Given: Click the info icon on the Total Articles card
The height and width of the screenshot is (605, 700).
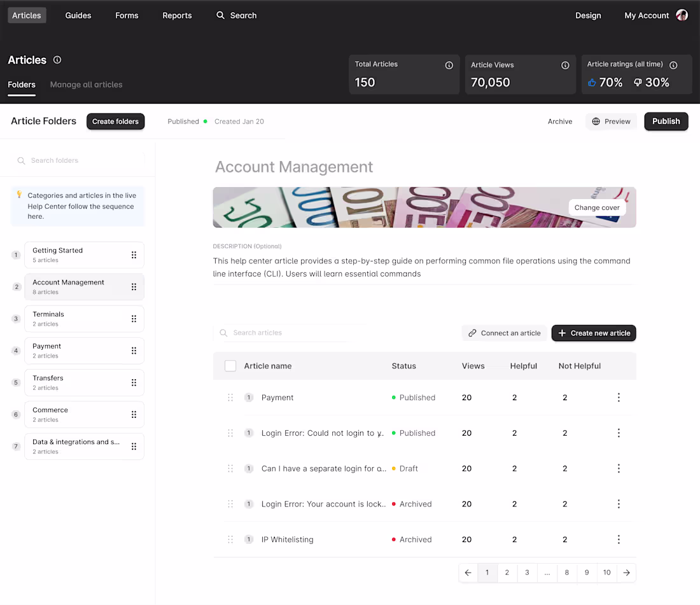Looking at the screenshot, I should tap(449, 65).
